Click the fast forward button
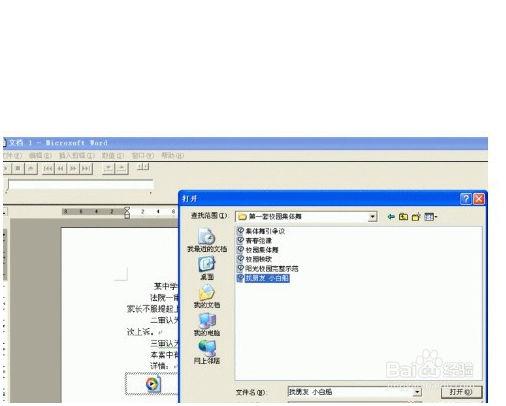 click(73, 169)
